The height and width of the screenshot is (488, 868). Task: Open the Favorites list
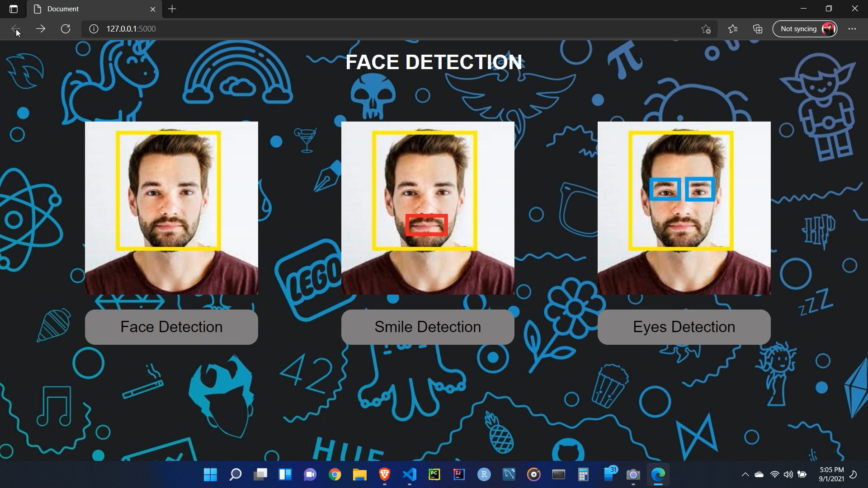[x=733, y=29]
